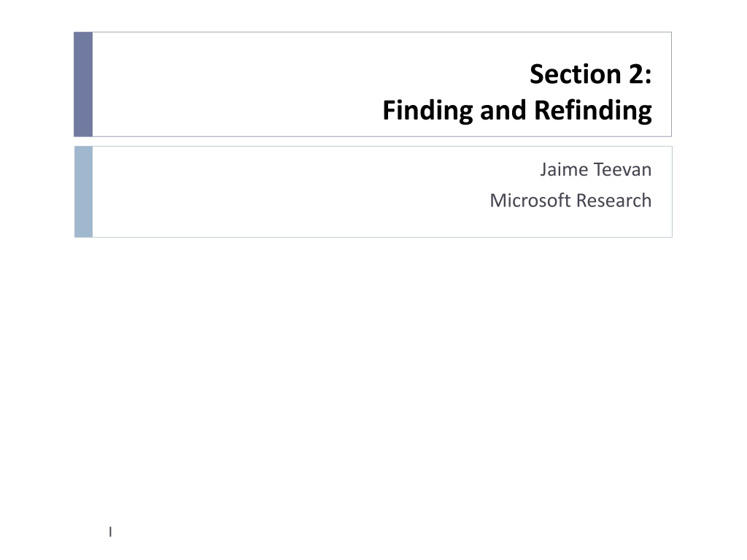The height and width of the screenshot is (560, 747).
Task: Select the "Section 2:" title line
Action: click(x=591, y=74)
